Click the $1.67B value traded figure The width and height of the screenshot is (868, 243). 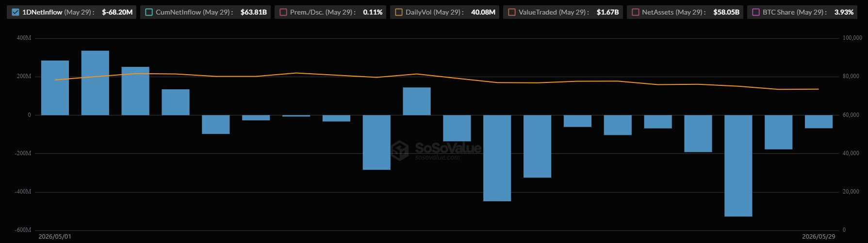607,12
